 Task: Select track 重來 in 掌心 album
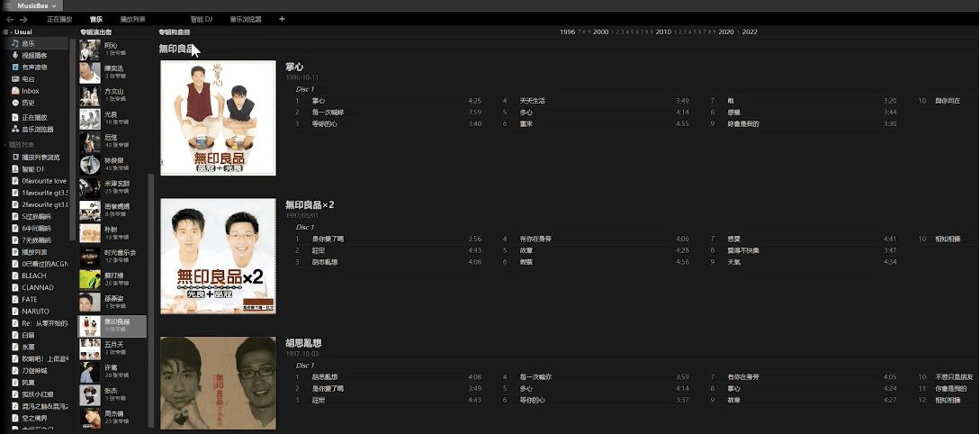point(526,124)
